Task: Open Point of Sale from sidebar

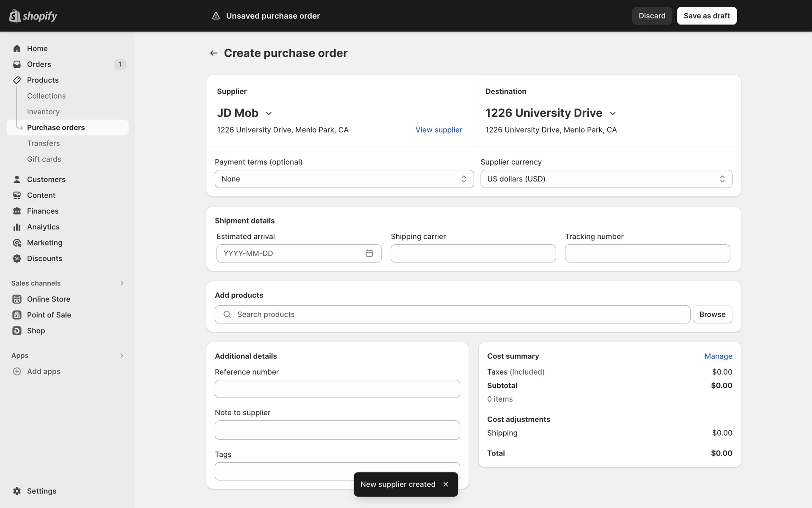Action: [x=49, y=315]
